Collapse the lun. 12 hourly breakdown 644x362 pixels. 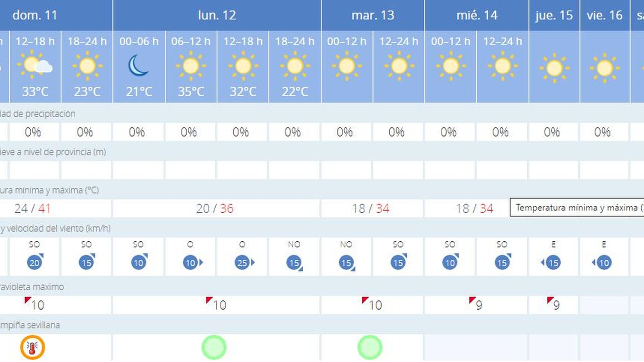click(217, 15)
